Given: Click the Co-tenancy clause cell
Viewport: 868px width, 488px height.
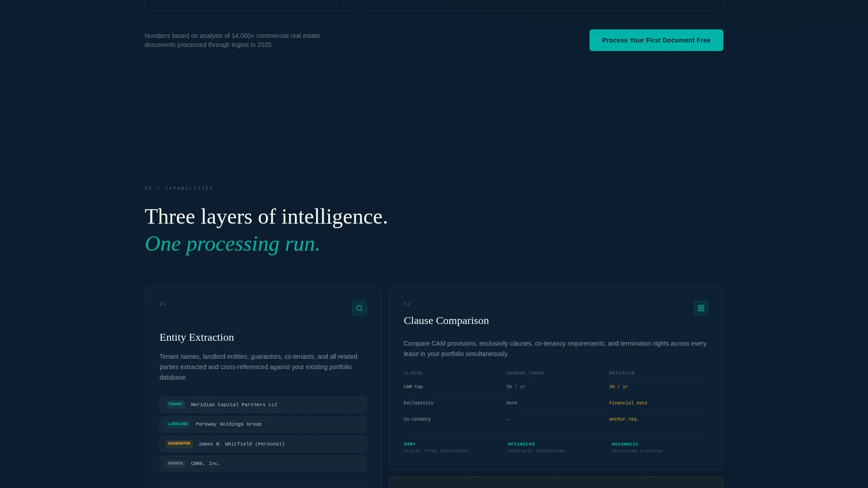Looking at the screenshot, I should click(417, 419).
